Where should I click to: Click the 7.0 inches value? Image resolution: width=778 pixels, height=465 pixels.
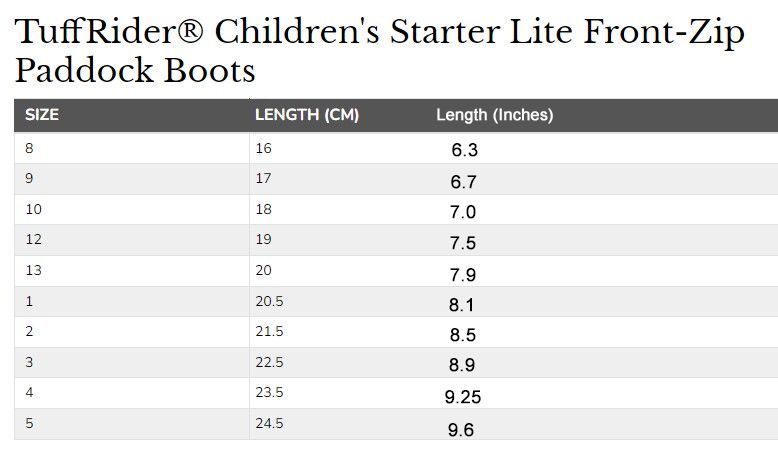(463, 212)
